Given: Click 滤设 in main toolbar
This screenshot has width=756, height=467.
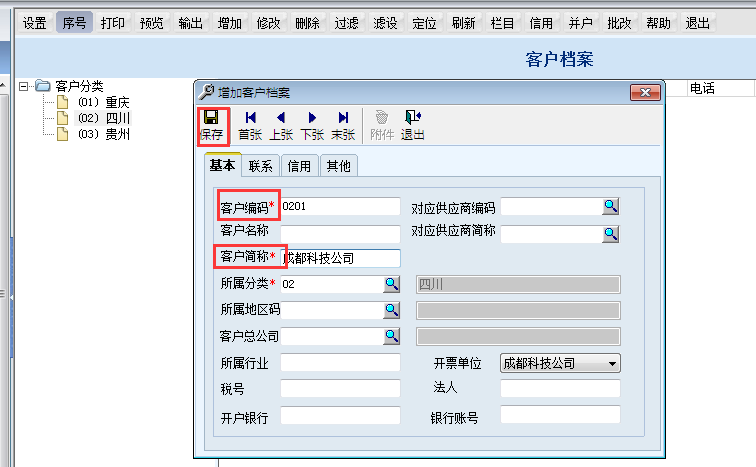Looking at the screenshot, I should (385, 23).
